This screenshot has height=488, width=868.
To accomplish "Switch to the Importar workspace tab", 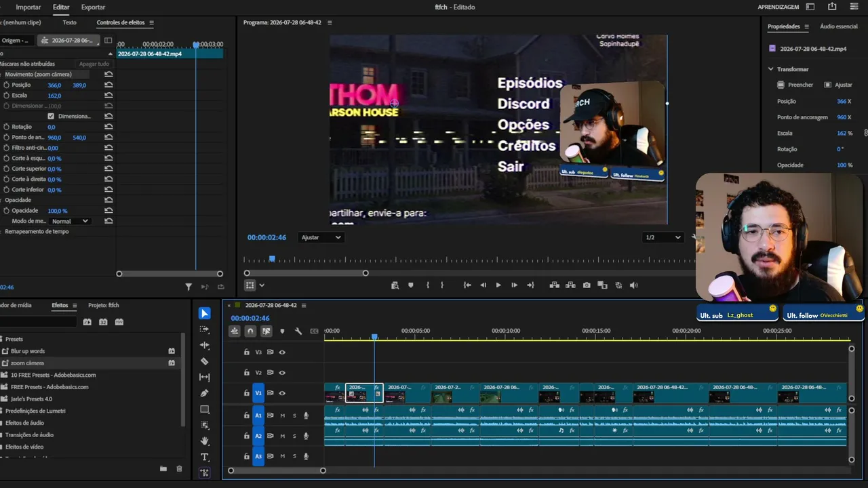I will click(28, 7).
